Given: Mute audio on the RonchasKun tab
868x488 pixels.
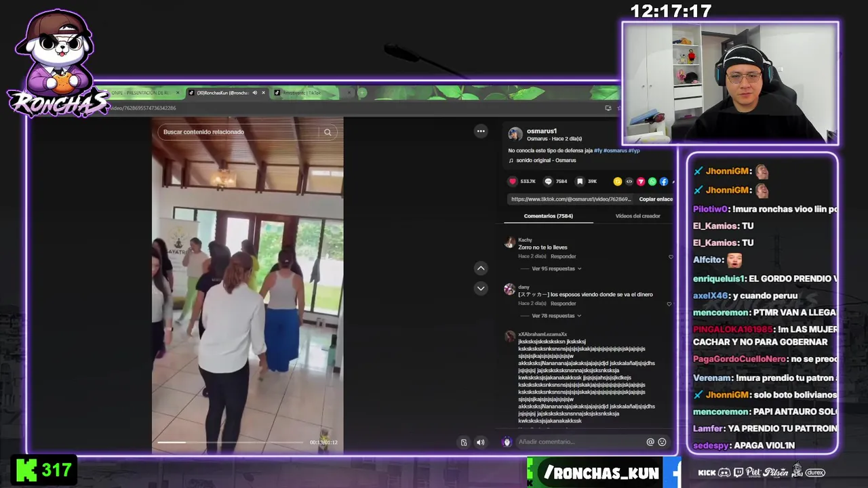Looking at the screenshot, I should point(254,93).
